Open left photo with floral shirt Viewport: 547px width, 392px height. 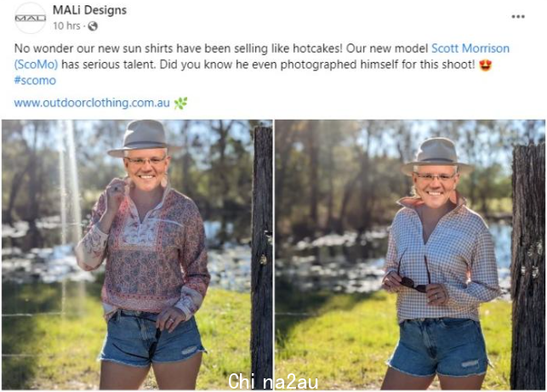click(x=137, y=254)
